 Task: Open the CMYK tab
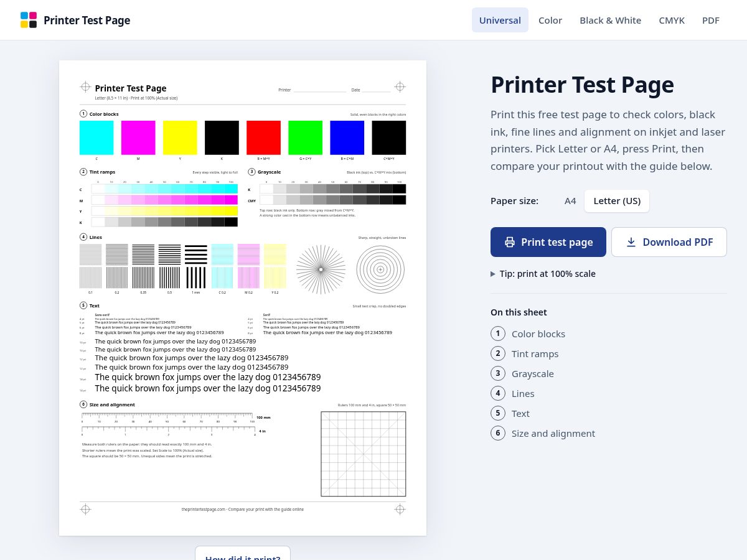coord(672,20)
